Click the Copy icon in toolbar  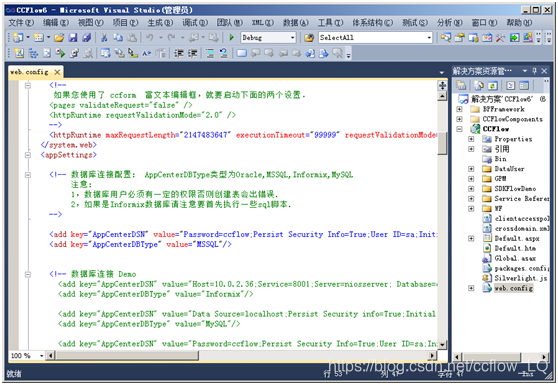coord(118,37)
